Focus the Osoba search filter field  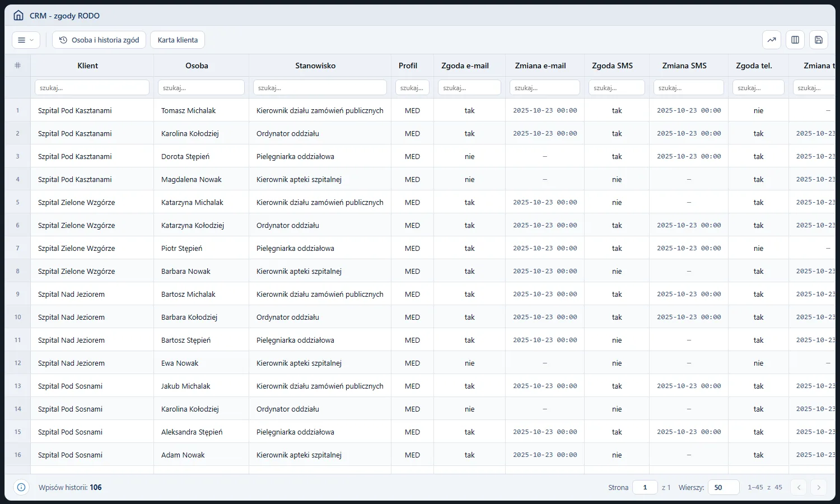pos(201,87)
